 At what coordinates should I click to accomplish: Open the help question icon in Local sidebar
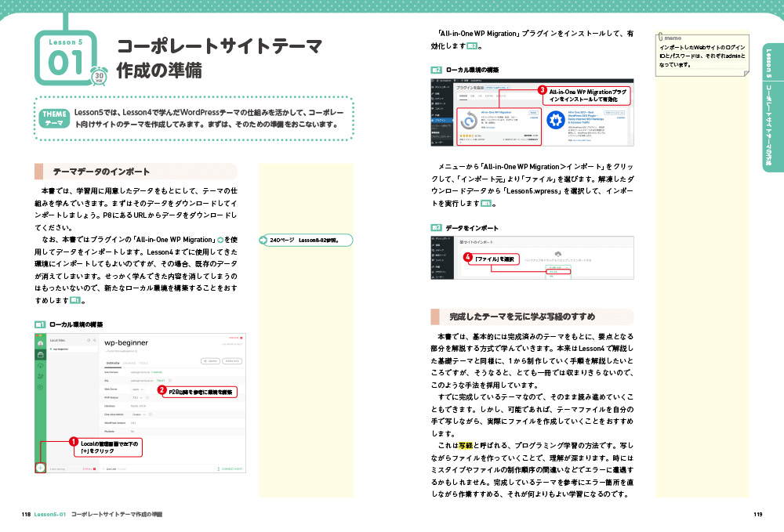pos(41,387)
